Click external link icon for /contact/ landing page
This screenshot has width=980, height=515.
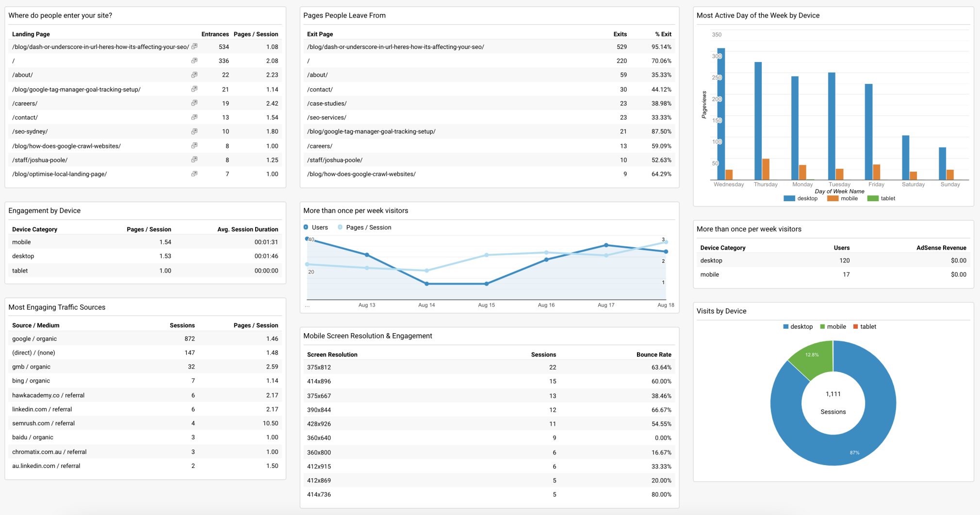point(195,117)
